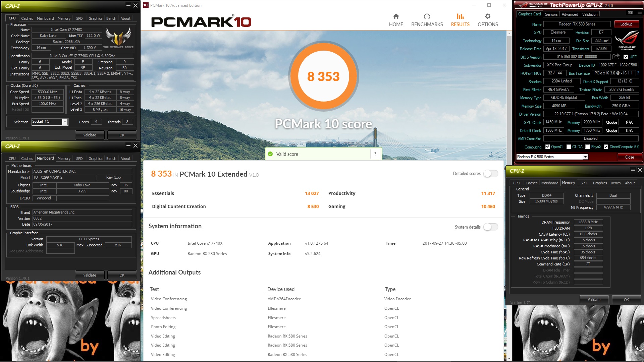This screenshot has height=362, width=644.
Task: Switch to Sensors tab in GPU-Z
Action: 551,14
